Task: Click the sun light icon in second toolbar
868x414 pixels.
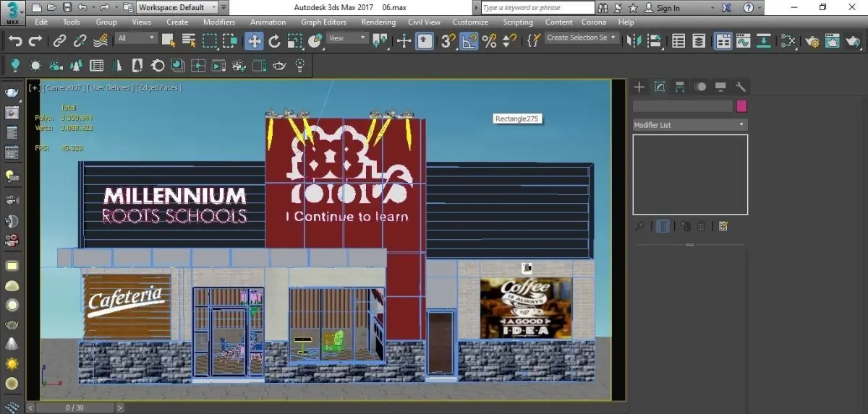Action: coord(35,66)
